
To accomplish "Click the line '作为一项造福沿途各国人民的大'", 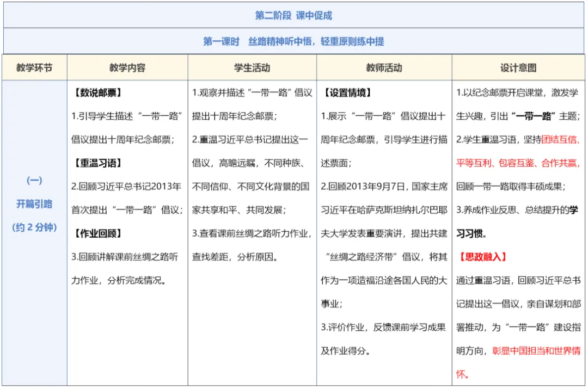I will 384,280.
